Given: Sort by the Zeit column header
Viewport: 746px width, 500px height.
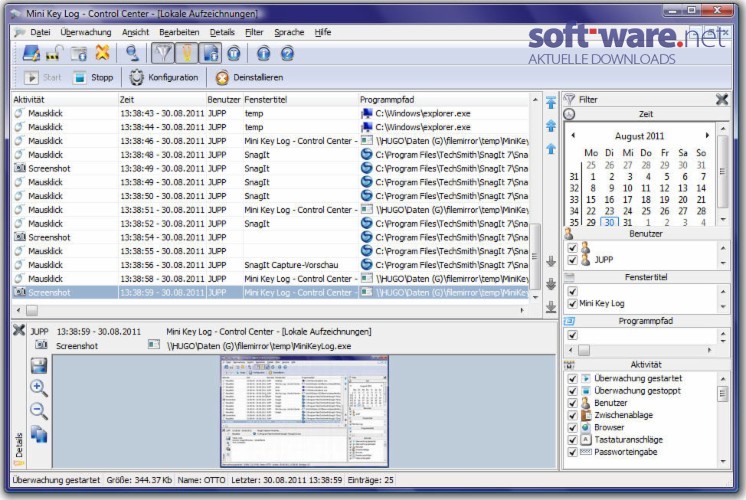Looking at the screenshot, I should 162,99.
